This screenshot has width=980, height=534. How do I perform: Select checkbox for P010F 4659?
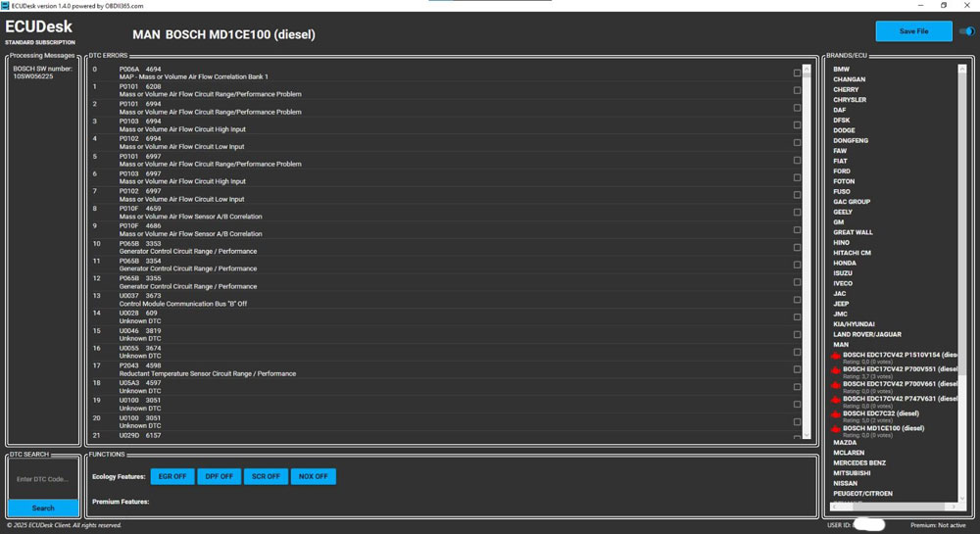(797, 213)
